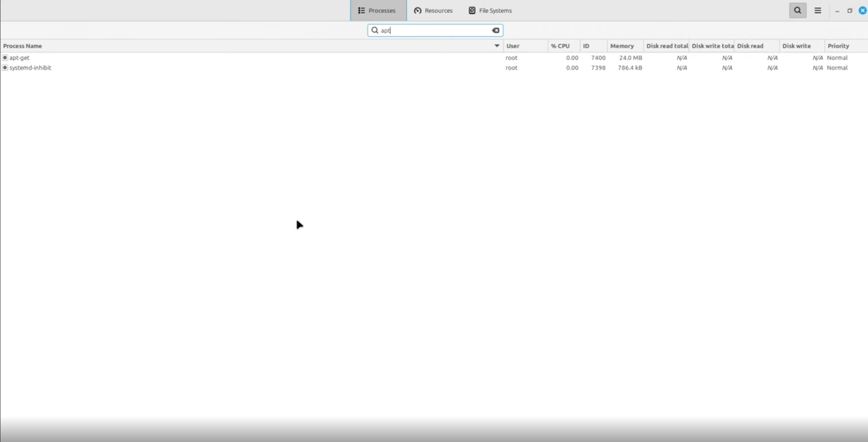
Task: Select the systemd-inhibit process row
Action: point(434,68)
